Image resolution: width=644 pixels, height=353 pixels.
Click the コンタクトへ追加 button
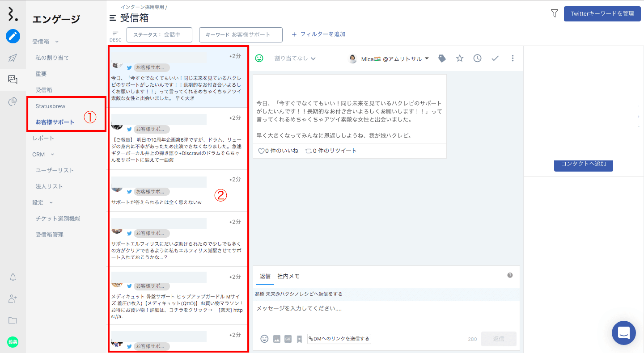click(583, 164)
